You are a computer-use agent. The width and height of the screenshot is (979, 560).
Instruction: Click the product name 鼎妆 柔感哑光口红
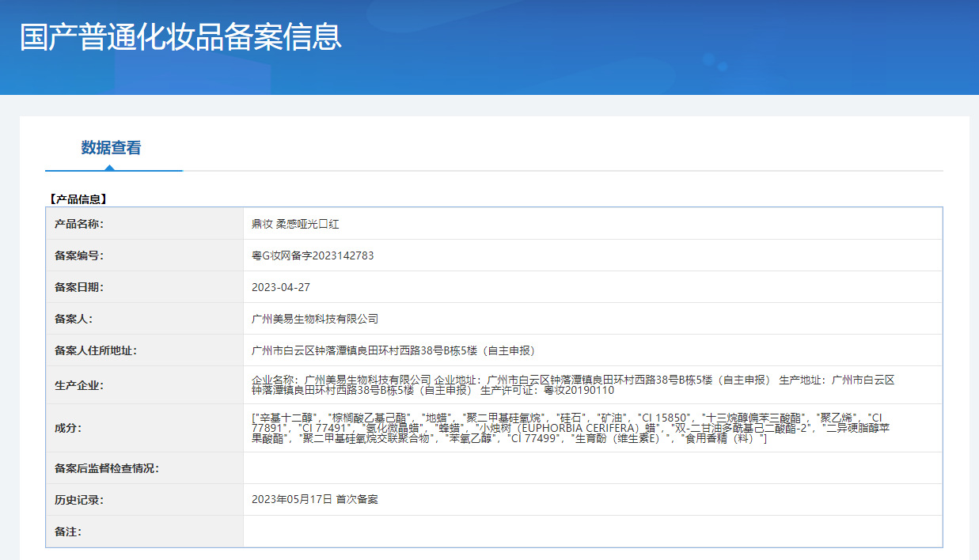point(295,224)
